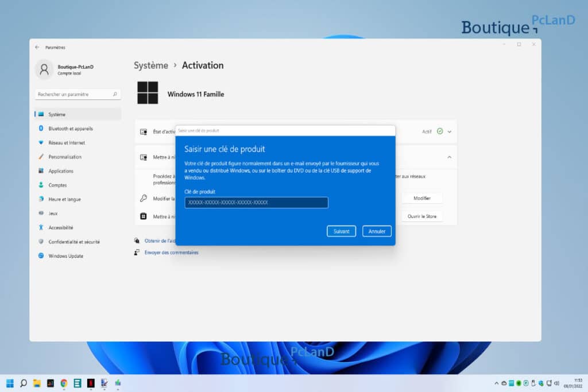This screenshot has height=392, width=588.
Task: Open the Jeux settings category
Action: click(x=78, y=214)
